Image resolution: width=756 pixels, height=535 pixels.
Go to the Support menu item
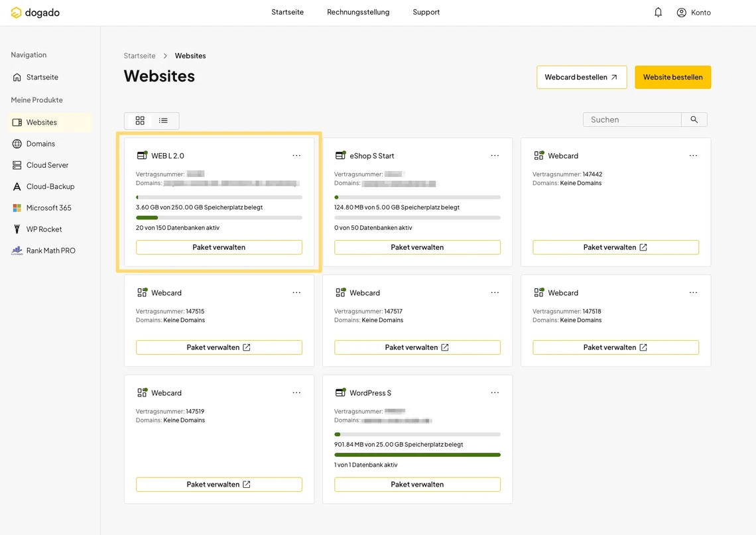pos(426,12)
